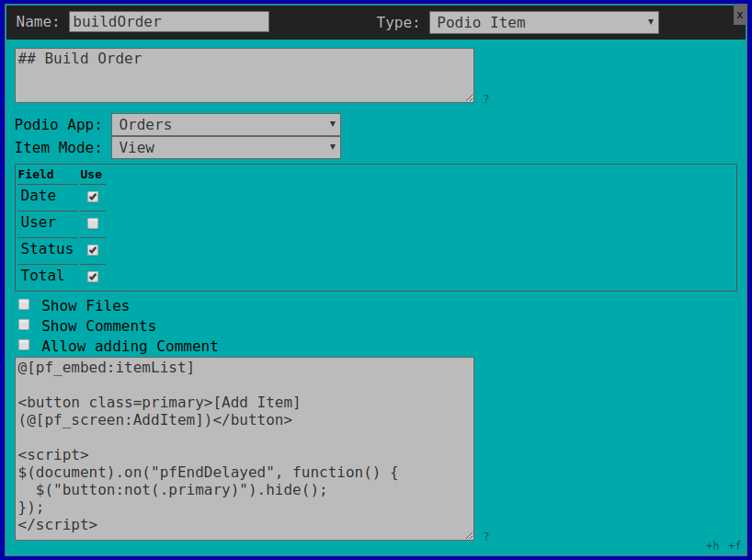Image resolution: width=752 pixels, height=560 pixels.
Task: Enable the Allow adding Comment checkbox
Action: [x=24, y=345]
